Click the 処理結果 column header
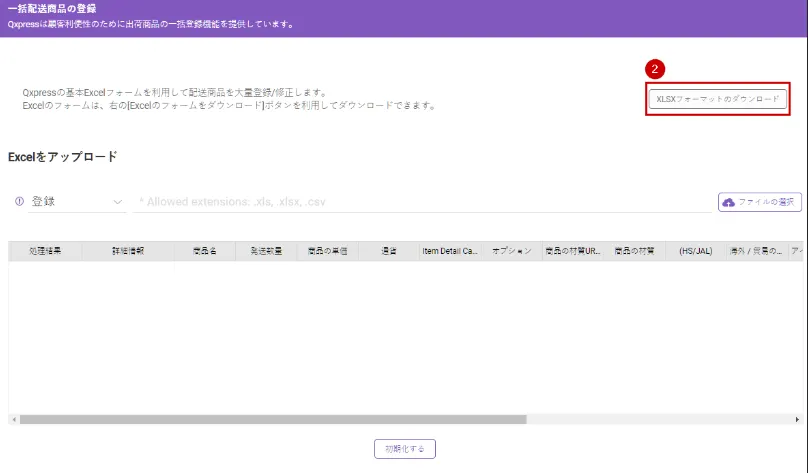This screenshot has height=473, width=808. pyautogui.click(x=45, y=251)
